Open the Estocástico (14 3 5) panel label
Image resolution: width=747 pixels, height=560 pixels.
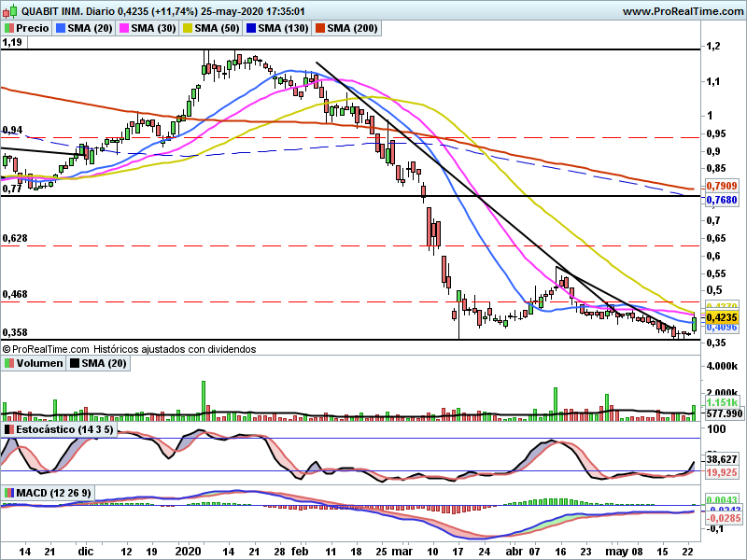pyautogui.click(x=64, y=429)
